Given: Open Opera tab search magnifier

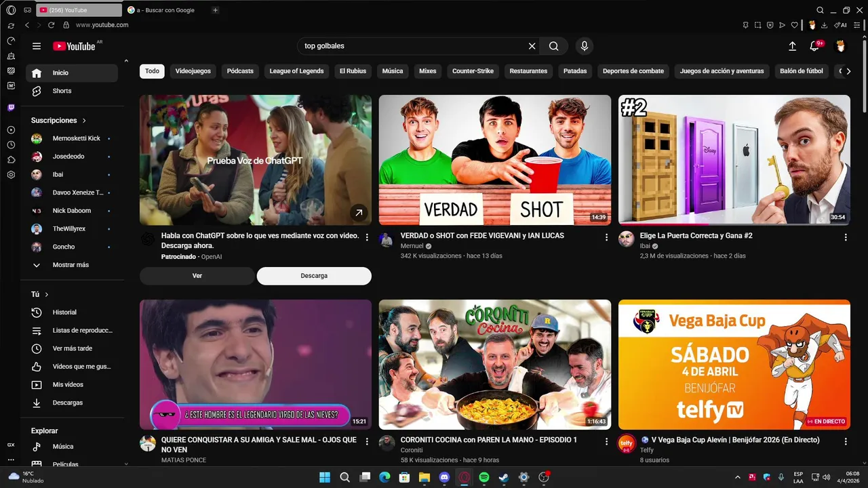Looking at the screenshot, I should pyautogui.click(x=820, y=10).
